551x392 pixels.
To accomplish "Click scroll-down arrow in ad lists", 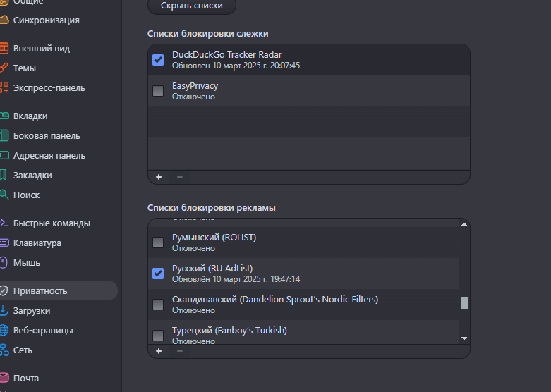I will point(464,338).
